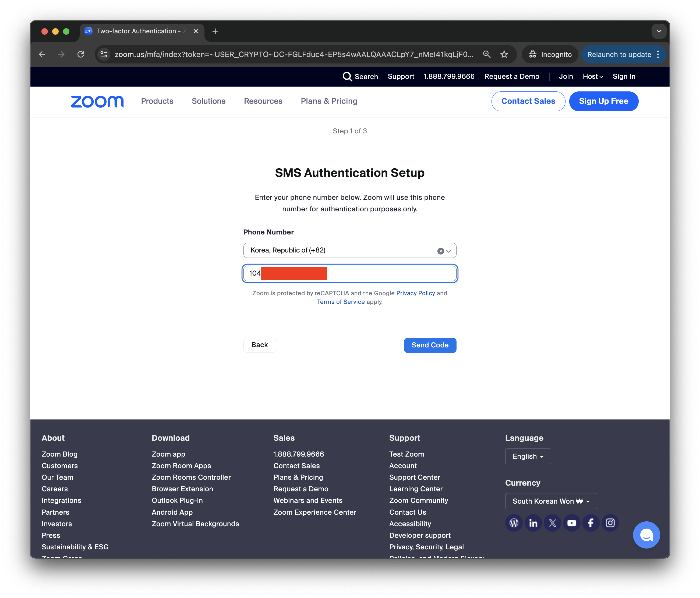
Task: Open Sustainability & ESG footer link
Action: pos(75,547)
